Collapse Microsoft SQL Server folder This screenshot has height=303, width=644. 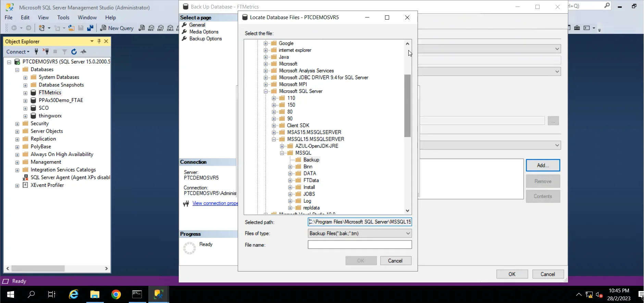click(x=265, y=92)
